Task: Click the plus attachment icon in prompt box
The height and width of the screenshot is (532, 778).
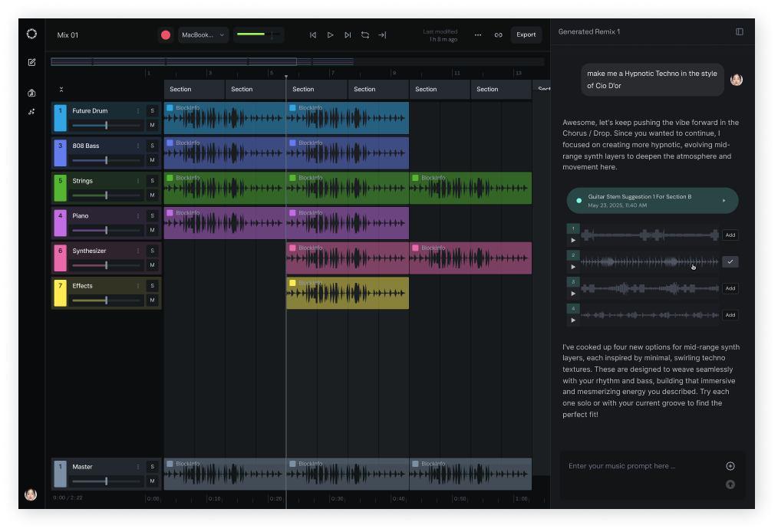Action: (x=730, y=466)
